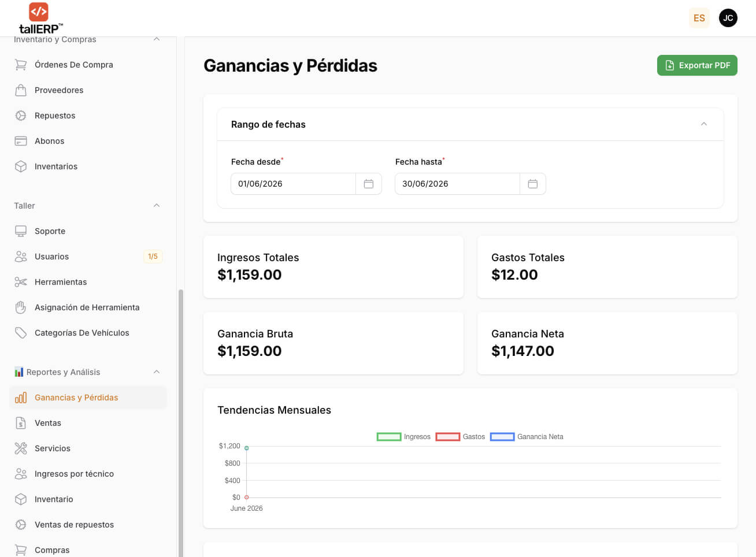Toggle the Ingresos series in chart legend
This screenshot has height=557, width=756.
tap(403, 437)
